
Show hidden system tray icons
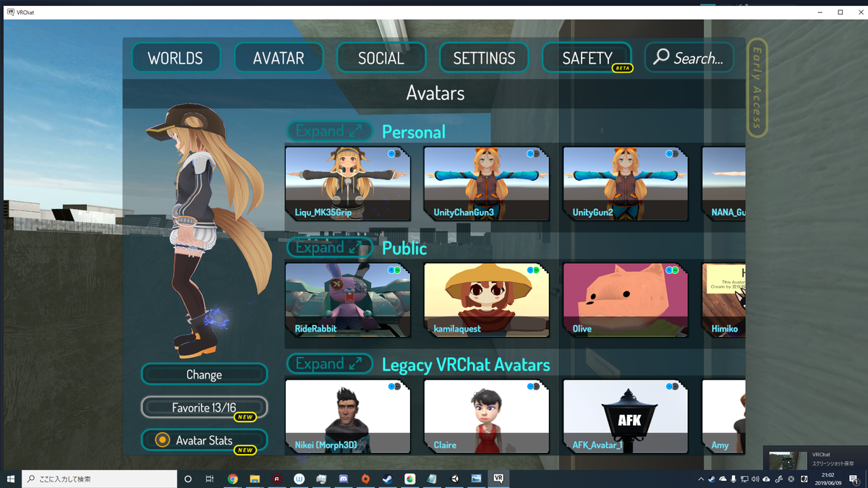point(701,479)
